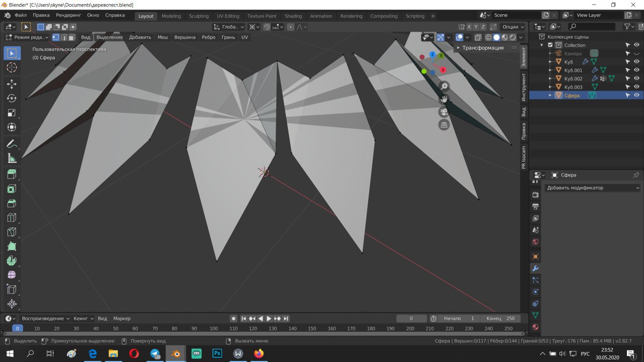Select the Poly Build tool
The image size is (644, 362).
(12, 246)
